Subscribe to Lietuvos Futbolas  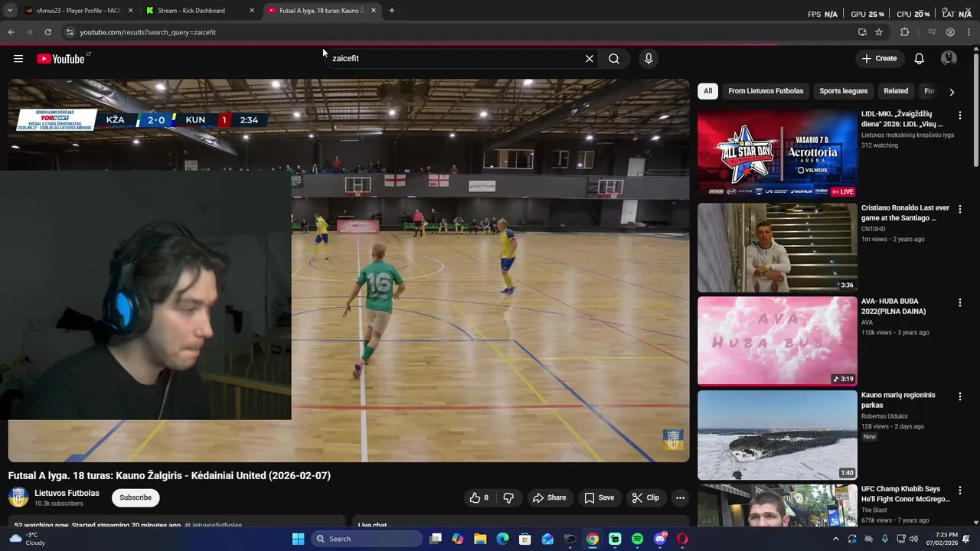136,497
